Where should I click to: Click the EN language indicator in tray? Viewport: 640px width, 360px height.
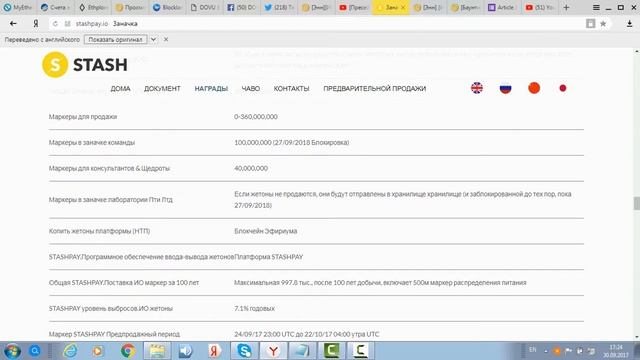533,350
